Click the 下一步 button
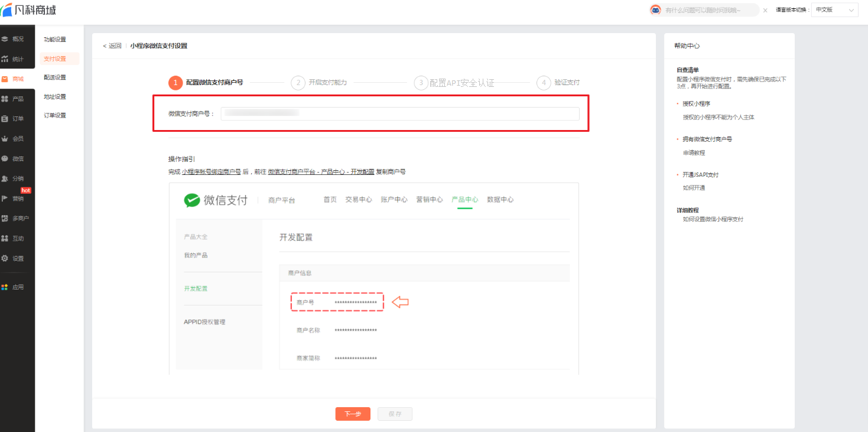Image resolution: width=868 pixels, height=432 pixels. point(353,414)
